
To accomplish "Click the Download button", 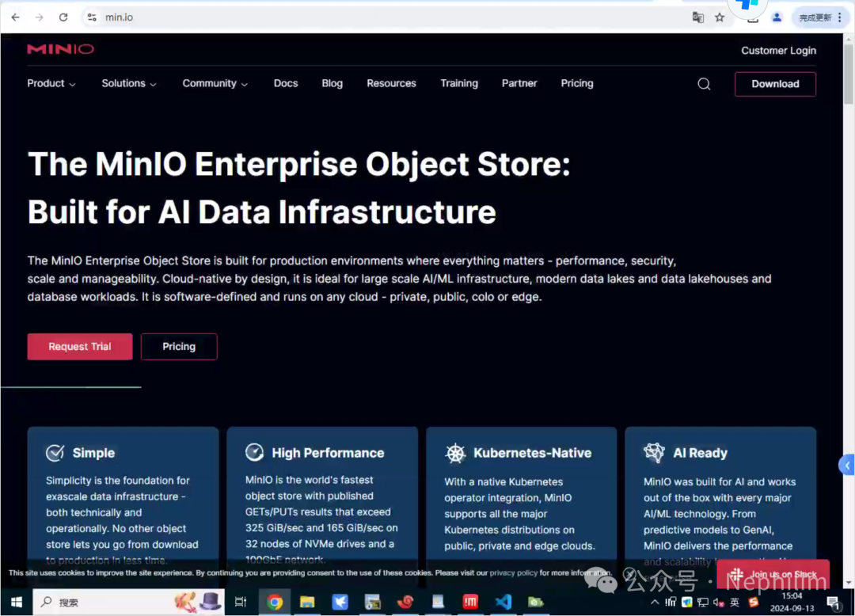I will coord(775,84).
